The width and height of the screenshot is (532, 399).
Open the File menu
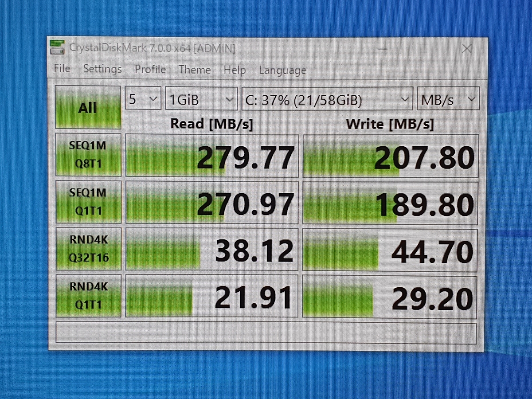[62, 69]
